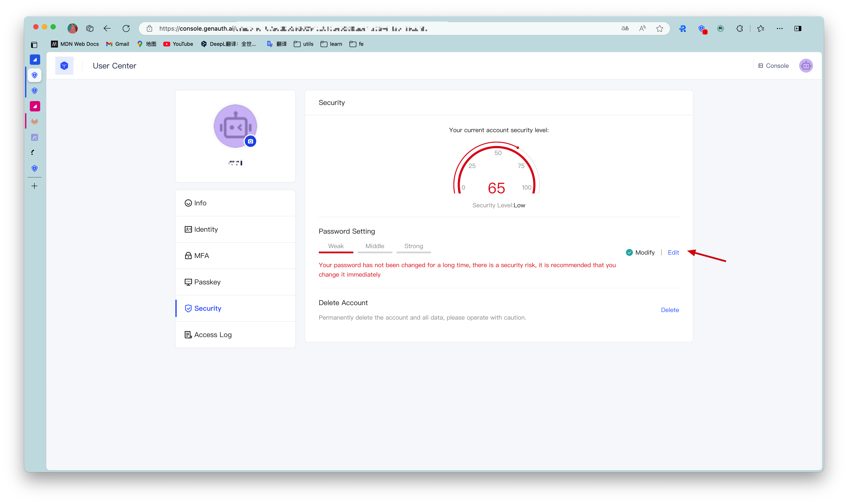Click the user avatar in the top-right corner
This screenshot has height=504, width=848.
coord(806,66)
